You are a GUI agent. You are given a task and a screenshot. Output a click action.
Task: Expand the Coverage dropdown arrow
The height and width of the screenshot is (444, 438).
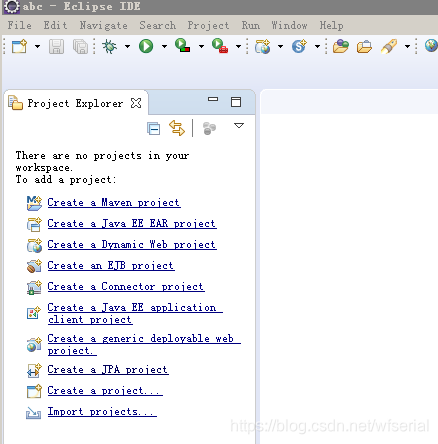pos(201,46)
